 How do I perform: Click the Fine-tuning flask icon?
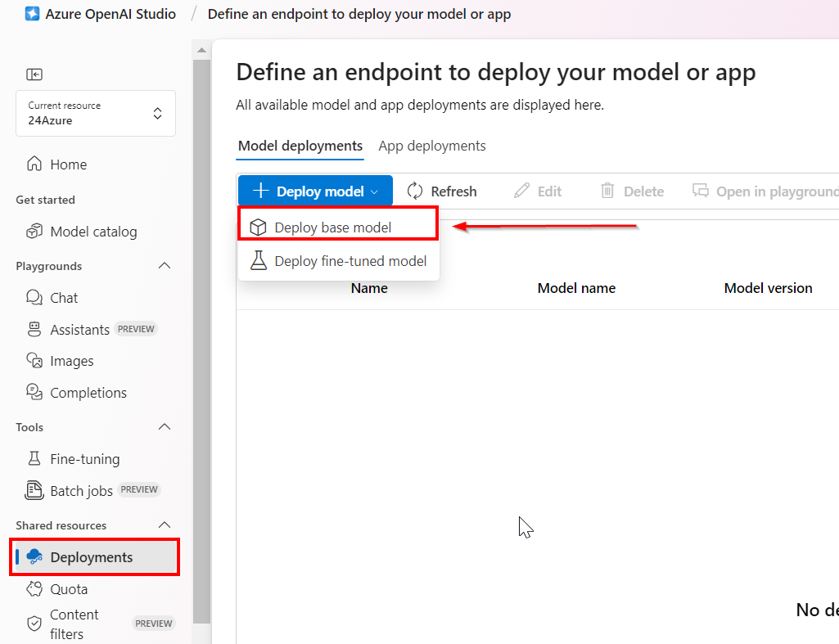click(34, 459)
